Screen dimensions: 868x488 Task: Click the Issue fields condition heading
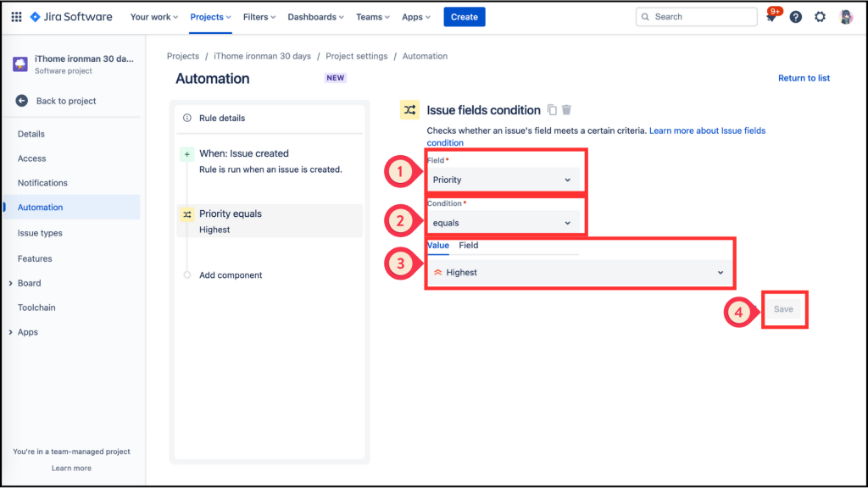(x=483, y=110)
